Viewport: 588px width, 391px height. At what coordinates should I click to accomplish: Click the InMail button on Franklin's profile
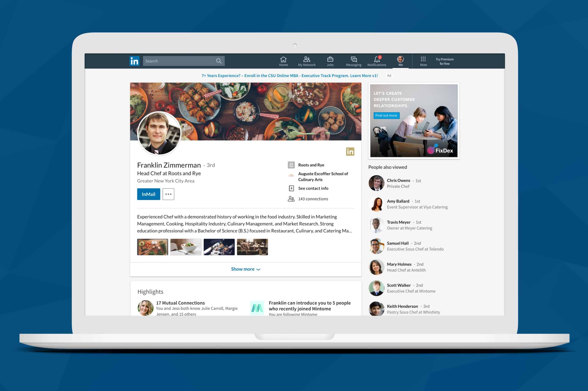pyautogui.click(x=149, y=194)
